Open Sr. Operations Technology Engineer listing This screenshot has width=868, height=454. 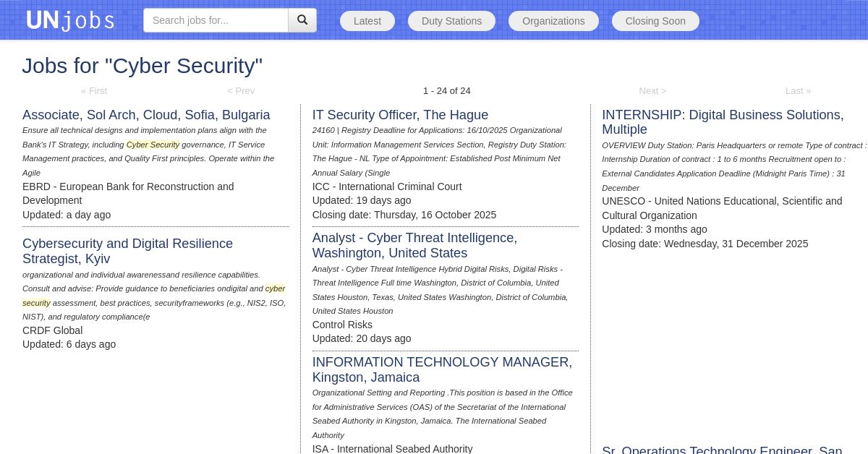pyautogui.click(x=722, y=450)
